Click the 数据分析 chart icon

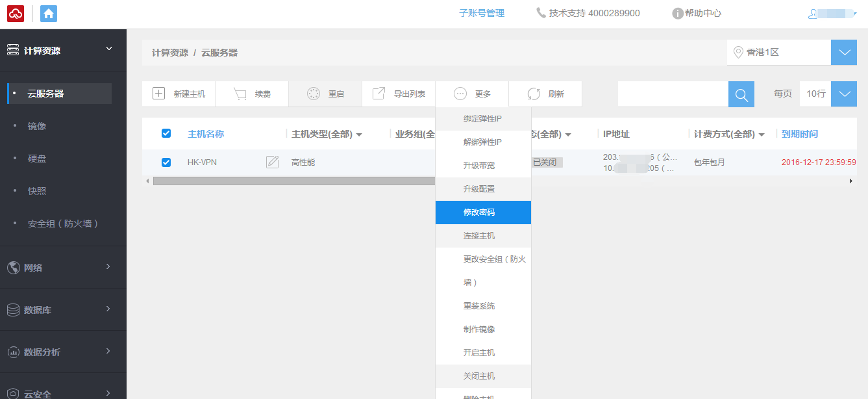(13, 352)
